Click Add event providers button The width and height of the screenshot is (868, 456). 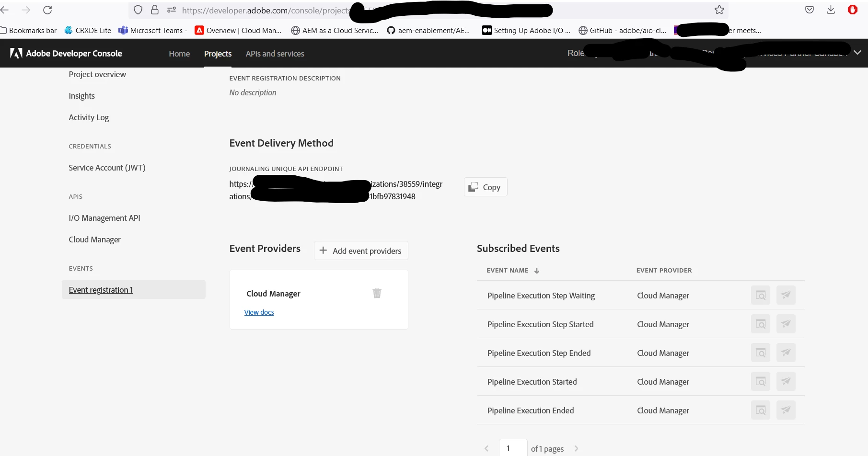coord(361,251)
